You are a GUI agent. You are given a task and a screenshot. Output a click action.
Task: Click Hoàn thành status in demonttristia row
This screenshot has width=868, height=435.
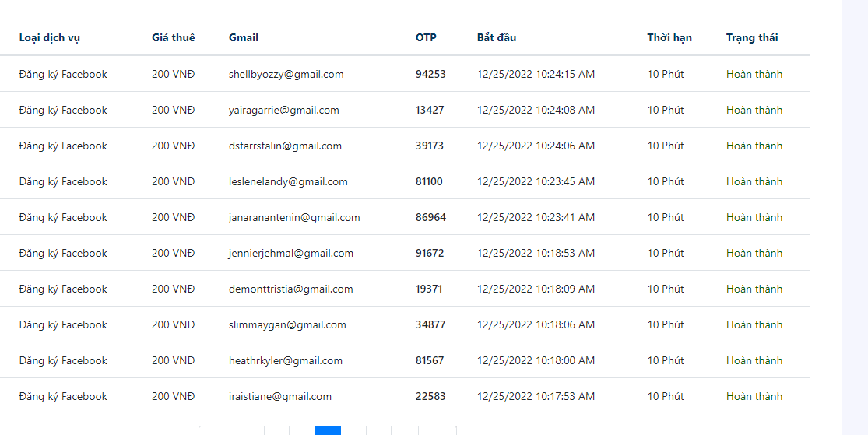pos(754,289)
